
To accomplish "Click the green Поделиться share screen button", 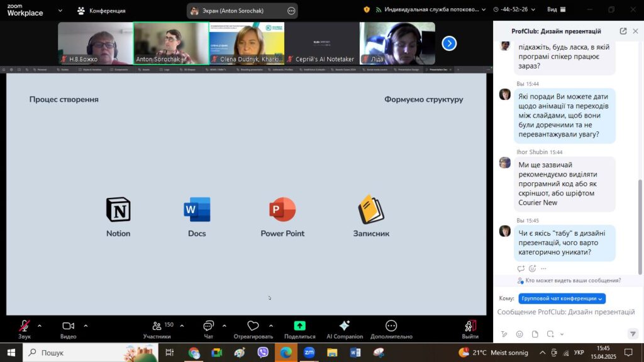I will coord(300,329).
